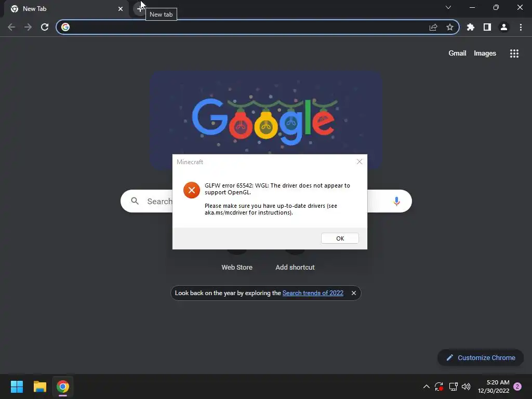Bookmark this tab with the star icon
The height and width of the screenshot is (399, 532).
[x=449, y=27]
